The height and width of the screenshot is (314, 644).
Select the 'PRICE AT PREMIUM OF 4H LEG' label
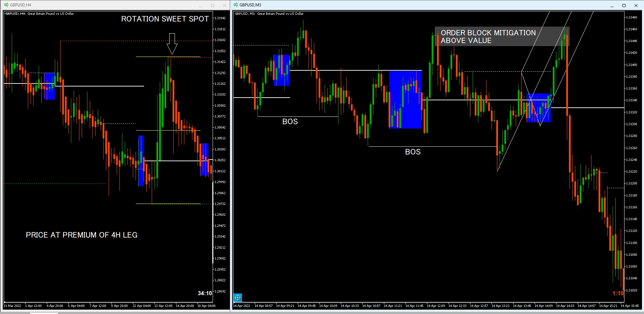click(81, 235)
